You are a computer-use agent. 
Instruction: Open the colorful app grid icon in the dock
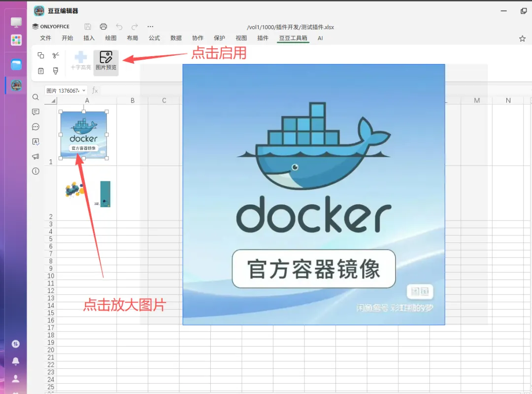click(x=16, y=40)
